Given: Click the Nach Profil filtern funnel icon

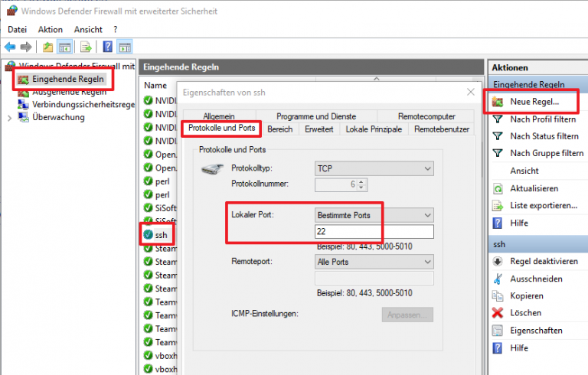Looking at the screenshot, I should point(498,119).
